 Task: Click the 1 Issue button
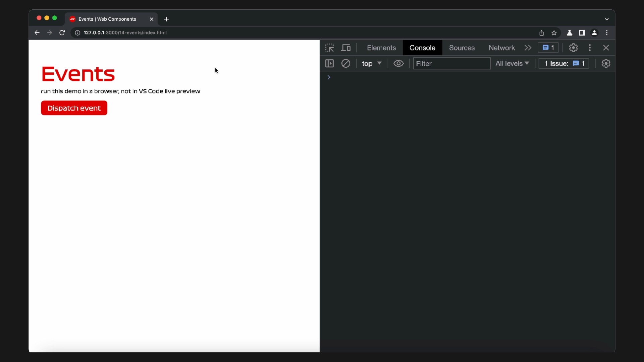pos(564,63)
